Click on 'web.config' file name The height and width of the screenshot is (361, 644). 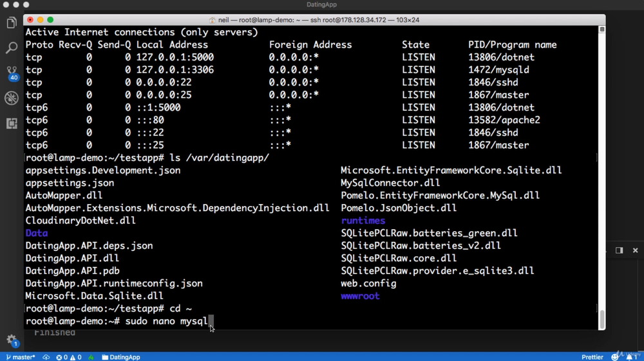tap(368, 284)
